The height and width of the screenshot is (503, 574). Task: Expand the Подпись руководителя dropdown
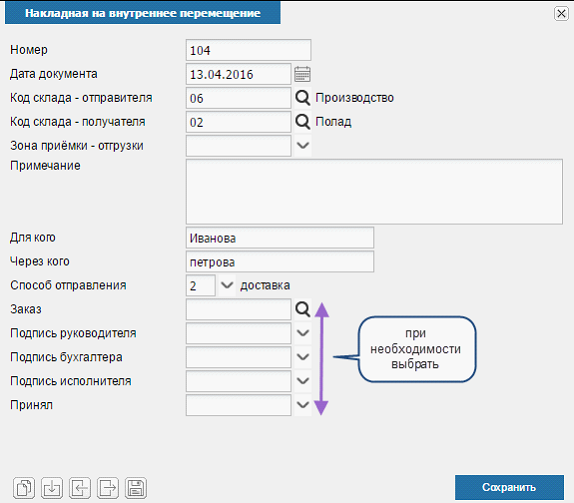(303, 333)
